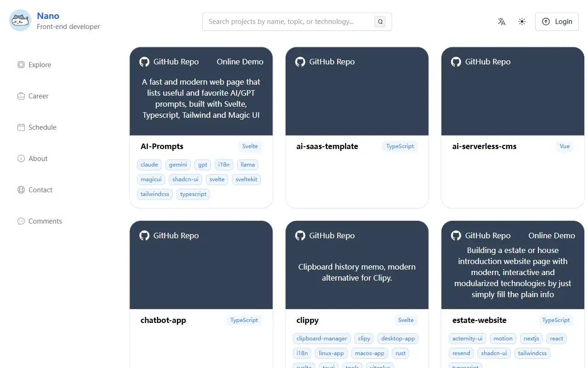The height and width of the screenshot is (368, 588).
Task: Open GitHub Repo for clippy
Action: coord(325,236)
